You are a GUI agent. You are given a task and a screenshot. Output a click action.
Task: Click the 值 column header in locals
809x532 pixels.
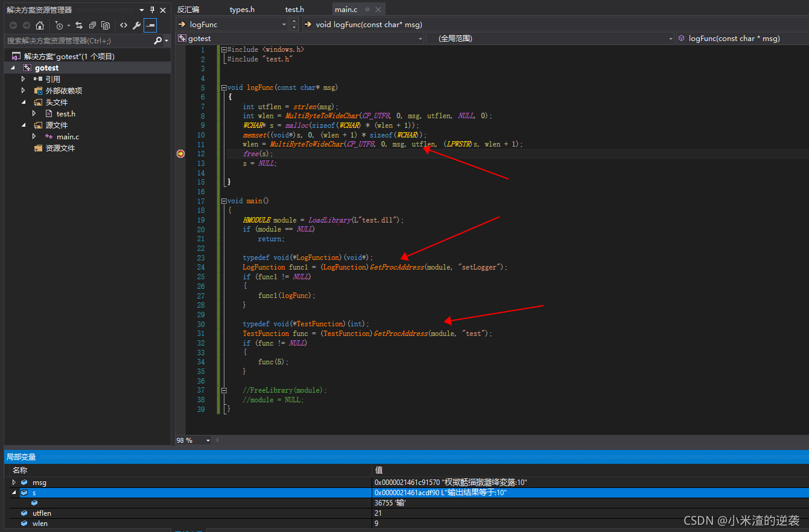tap(590, 470)
